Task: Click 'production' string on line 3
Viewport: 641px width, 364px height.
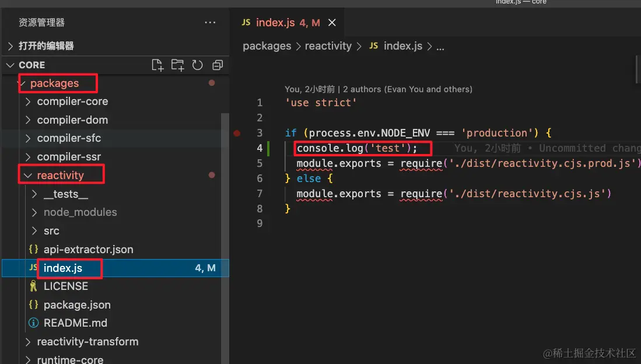Action: [497, 133]
